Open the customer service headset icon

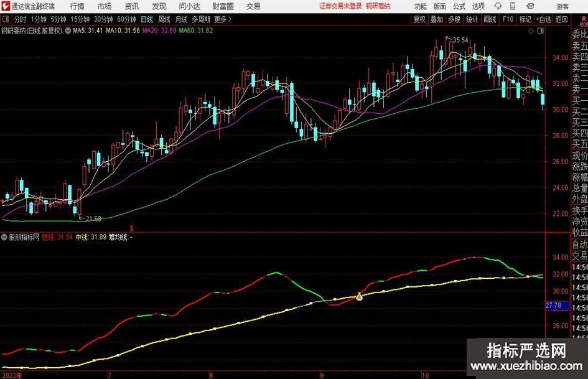[498, 6]
